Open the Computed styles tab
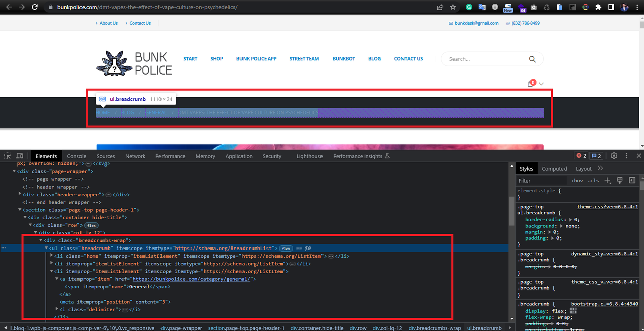Screen dimensions: 644x331 click(554, 169)
